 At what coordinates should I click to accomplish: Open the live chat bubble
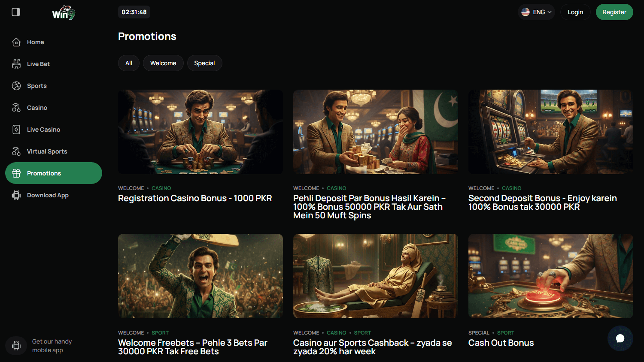[x=620, y=338]
